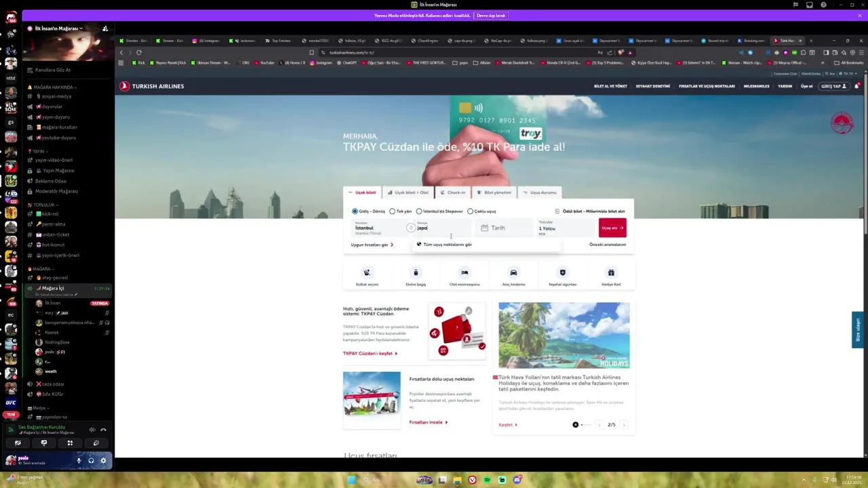Collapse Medya channel category

(x=39, y=408)
